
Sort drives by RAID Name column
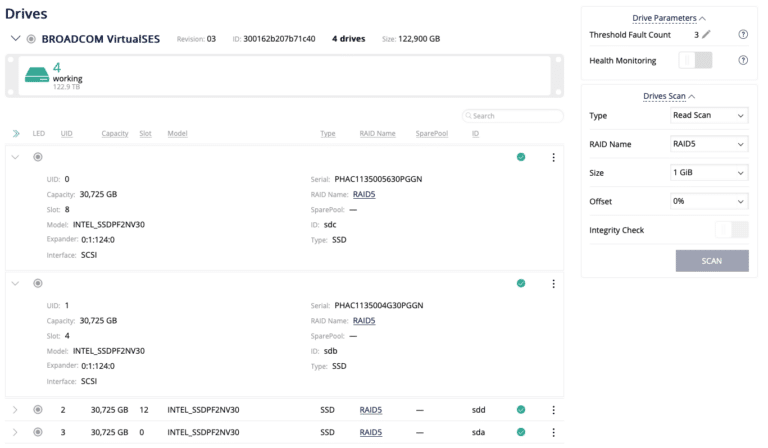click(377, 133)
